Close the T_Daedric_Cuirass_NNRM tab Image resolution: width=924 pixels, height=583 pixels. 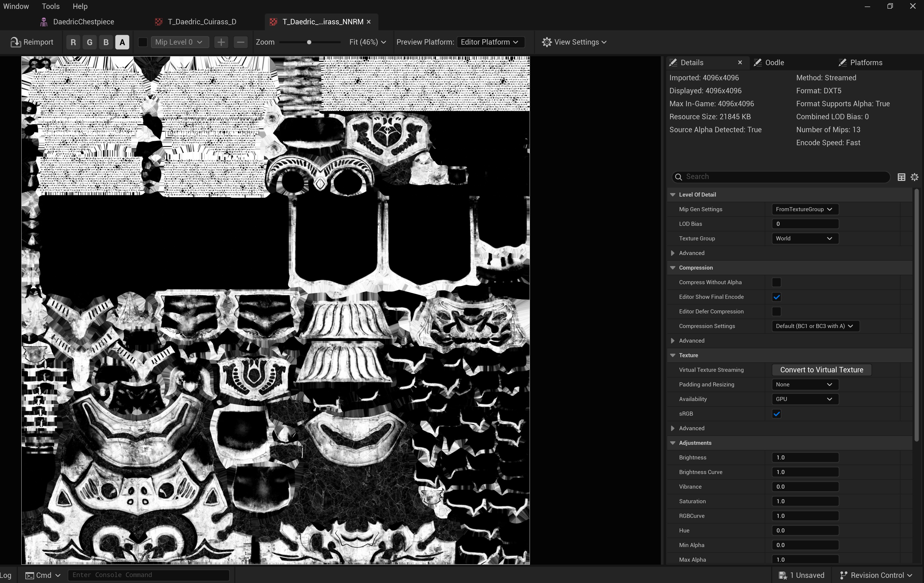(369, 22)
